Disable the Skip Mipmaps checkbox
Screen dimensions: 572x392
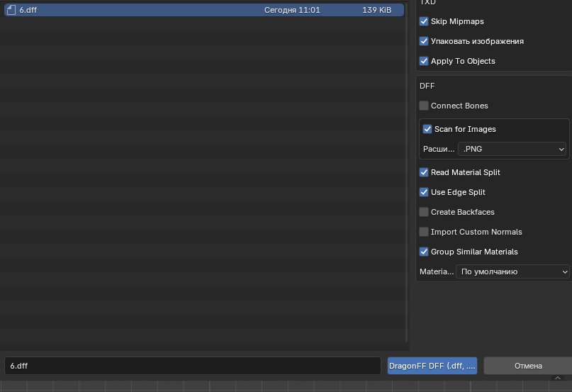tap(424, 22)
